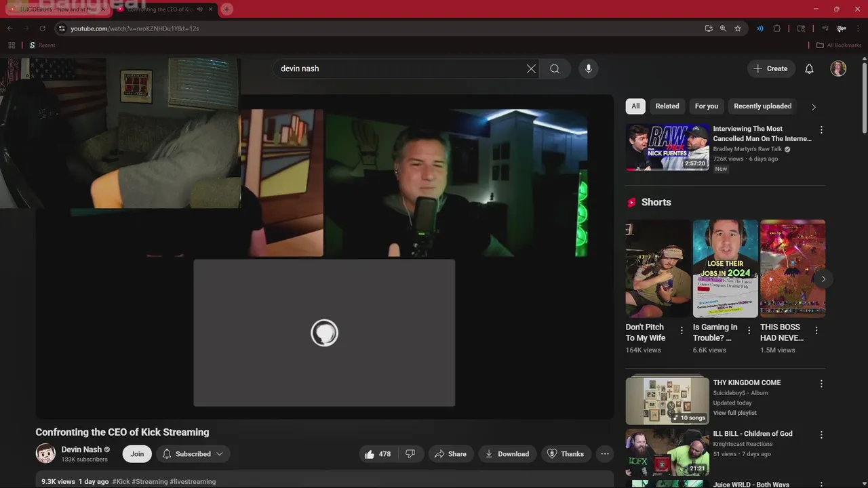This screenshot has width=868, height=488.
Task: Open options for Don't Pitch To My Wife short
Action: pyautogui.click(x=682, y=330)
